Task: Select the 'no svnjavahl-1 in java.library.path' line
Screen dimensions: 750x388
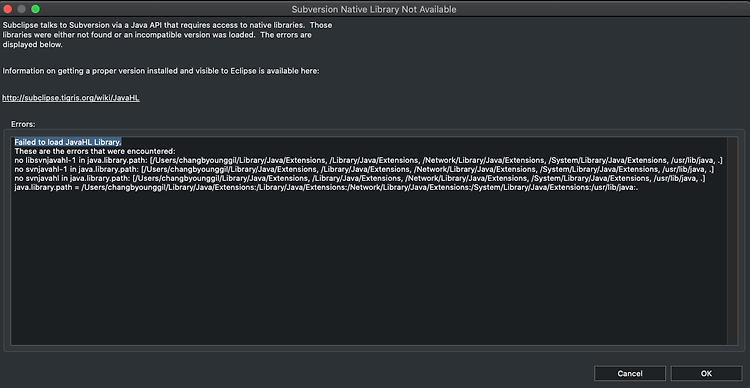Action: tap(364, 169)
